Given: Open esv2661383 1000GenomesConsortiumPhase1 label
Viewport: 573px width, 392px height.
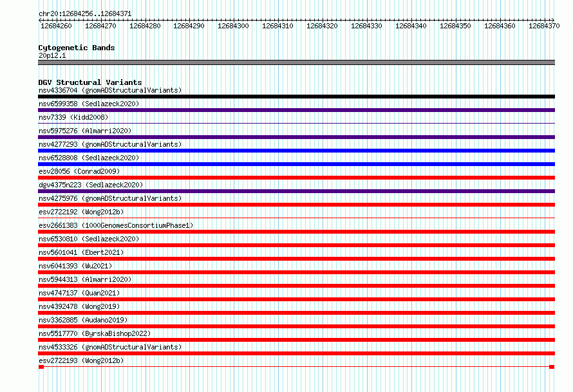Looking at the screenshot, I should (x=116, y=225).
